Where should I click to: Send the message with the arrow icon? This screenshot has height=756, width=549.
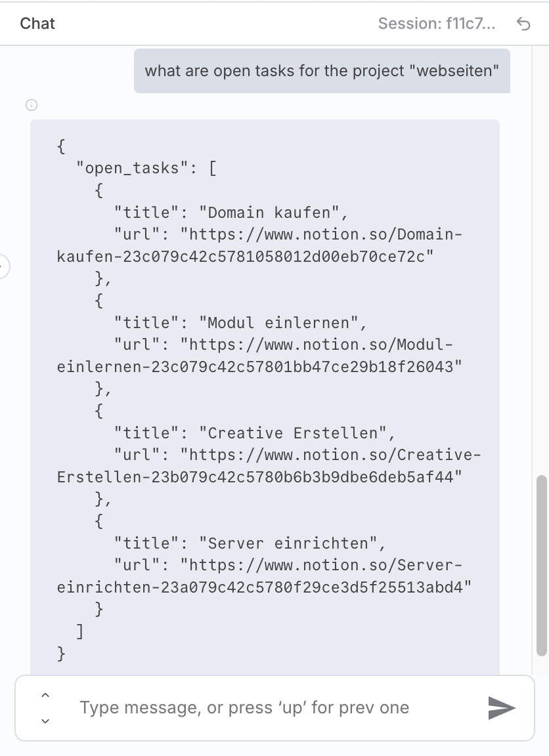[x=502, y=708]
